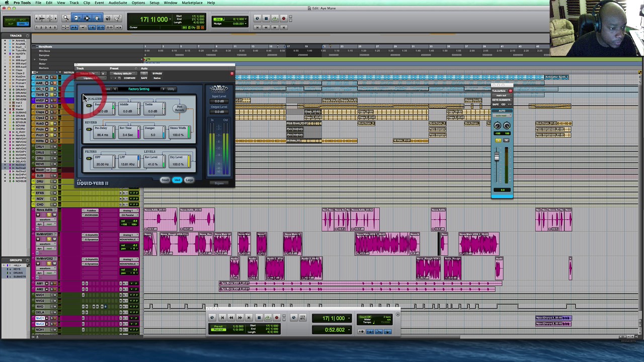Toggle Grid edit mode
Image resolution: width=644 pixels, height=362 pixels.
coord(23,23)
